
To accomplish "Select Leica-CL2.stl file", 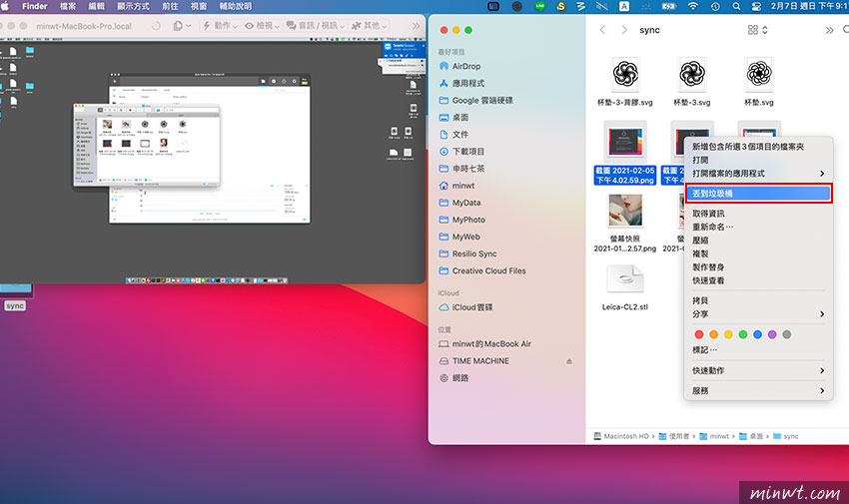I will pyautogui.click(x=625, y=287).
